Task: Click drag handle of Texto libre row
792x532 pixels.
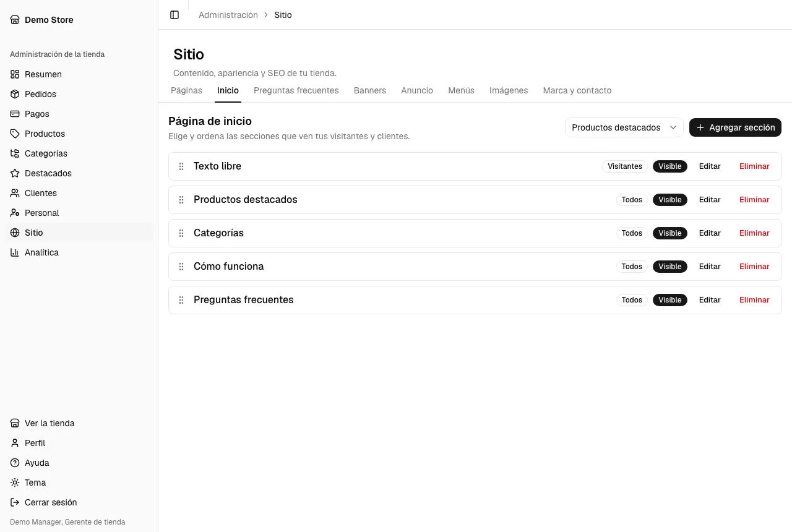Action: pos(181,166)
